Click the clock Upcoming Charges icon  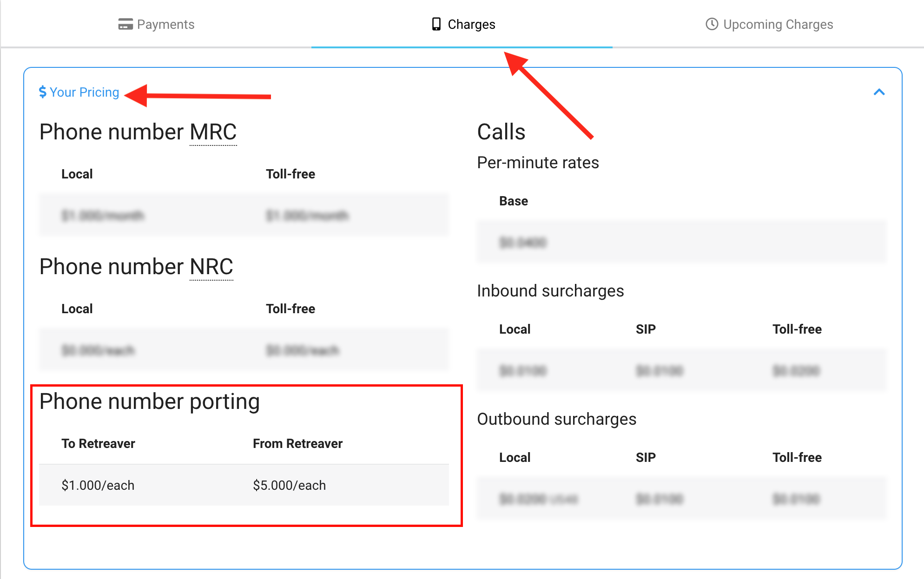712,24
